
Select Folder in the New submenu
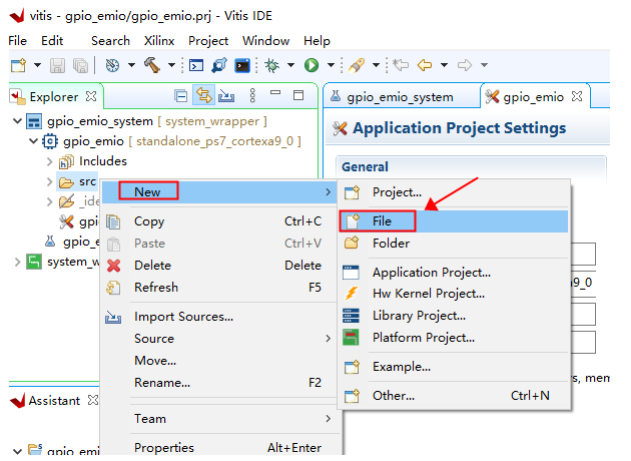click(454, 243)
